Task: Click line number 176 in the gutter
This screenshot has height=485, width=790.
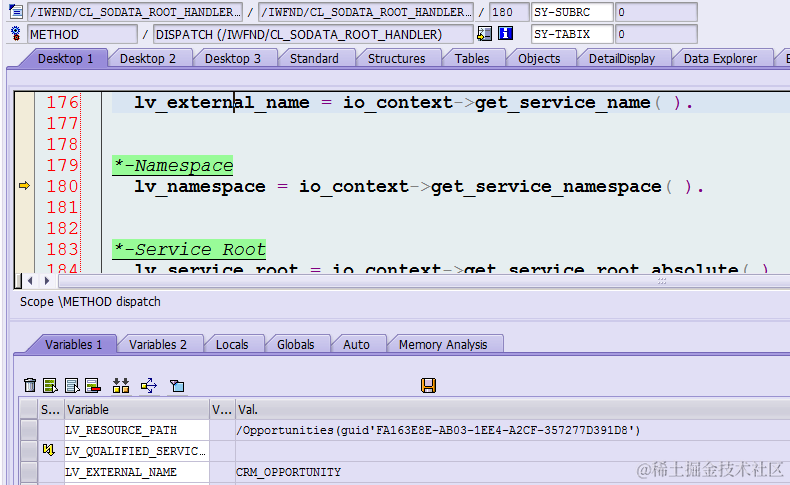Action: [x=62, y=102]
